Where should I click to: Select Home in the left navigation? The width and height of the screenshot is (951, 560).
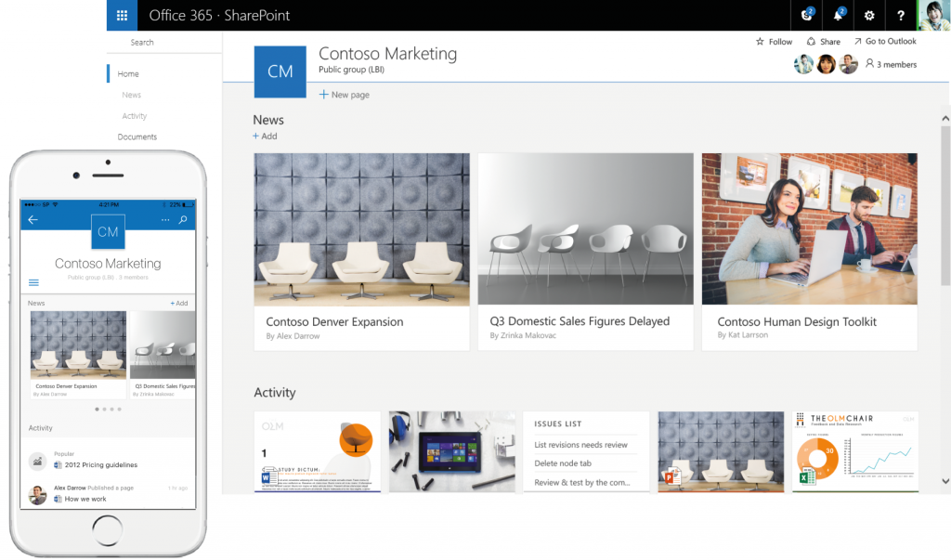pyautogui.click(x=128, y=74)
